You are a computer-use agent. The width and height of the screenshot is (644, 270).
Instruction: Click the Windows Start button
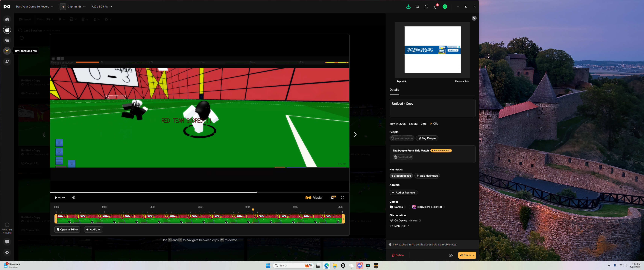pos(268,265)
